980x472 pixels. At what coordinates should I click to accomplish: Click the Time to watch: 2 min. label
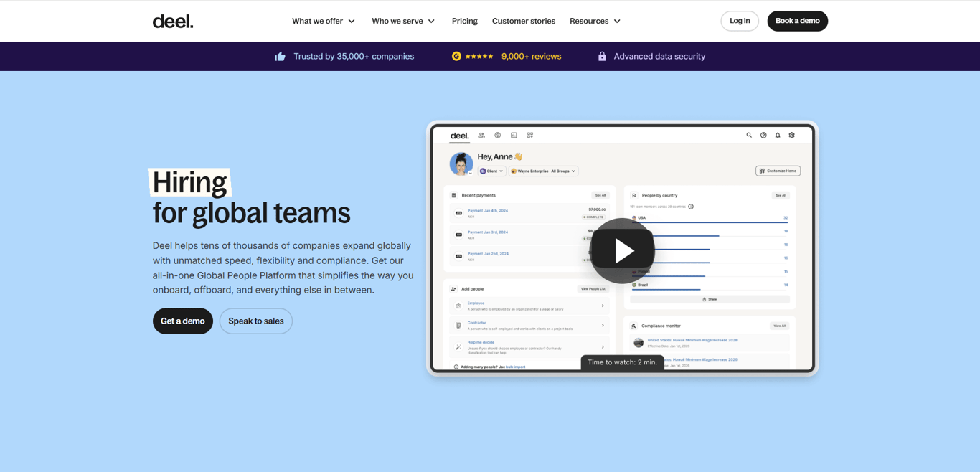pos(623,362)
